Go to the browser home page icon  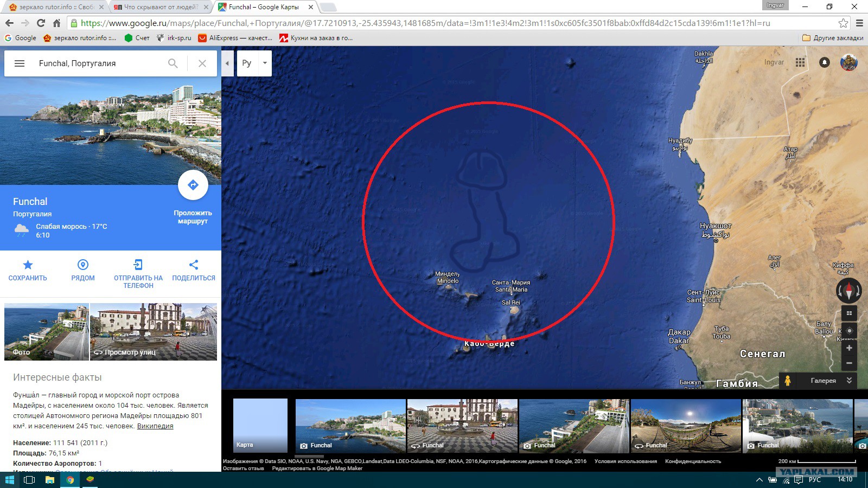point(56,23)
